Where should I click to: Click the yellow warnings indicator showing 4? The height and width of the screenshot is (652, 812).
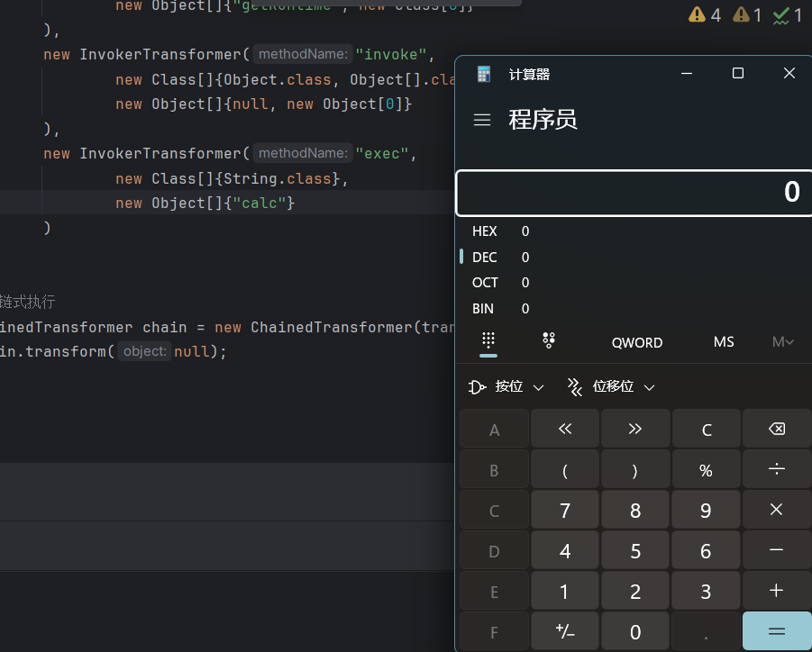705,15
